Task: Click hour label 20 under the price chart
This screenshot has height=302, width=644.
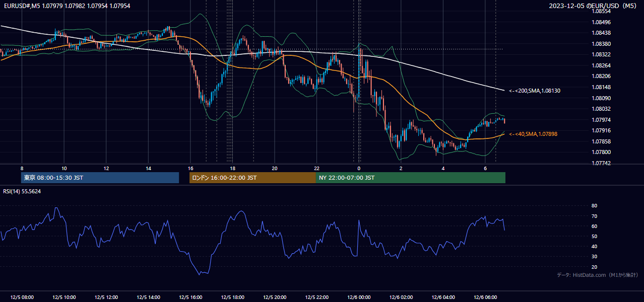Action: [x=274, y=168]
